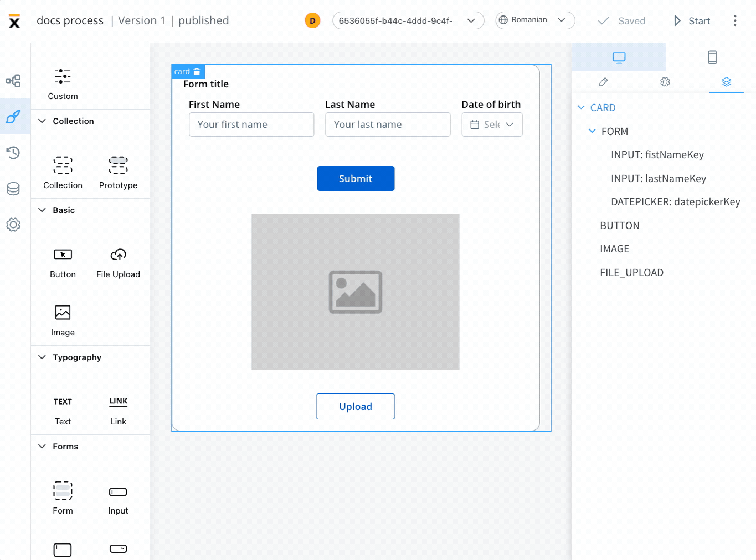Select the Link typography component
The width and height of the screenshot is (756, 560).
click(118, 411)
